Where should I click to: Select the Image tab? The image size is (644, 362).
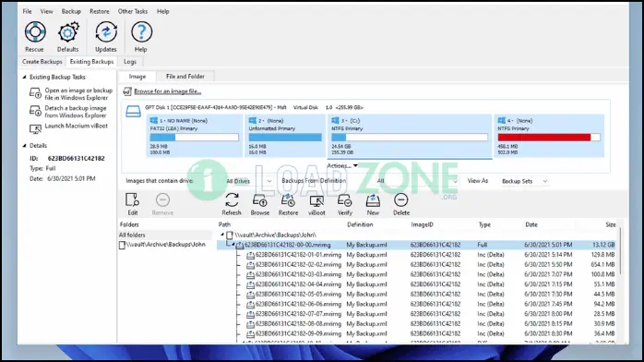137,77
